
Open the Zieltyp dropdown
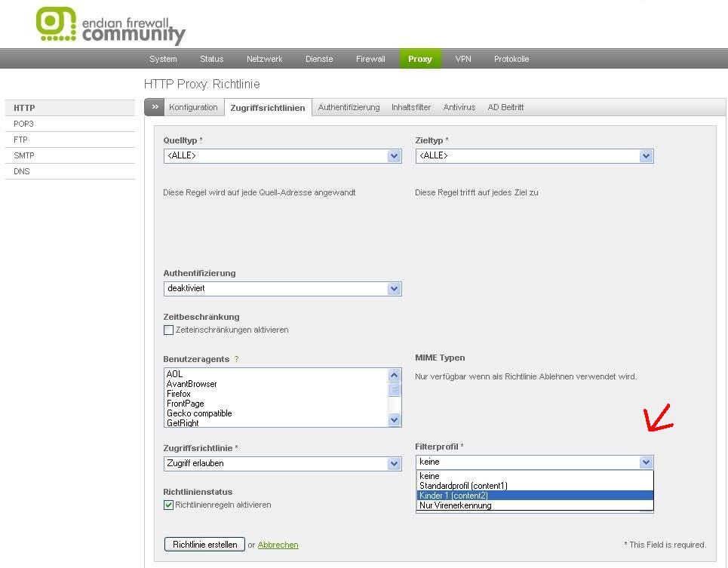point(534,156)
